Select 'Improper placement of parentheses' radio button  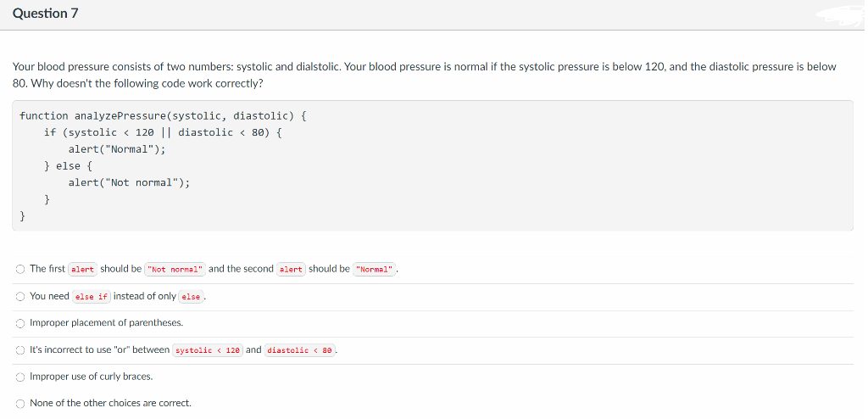click(19, 323)
